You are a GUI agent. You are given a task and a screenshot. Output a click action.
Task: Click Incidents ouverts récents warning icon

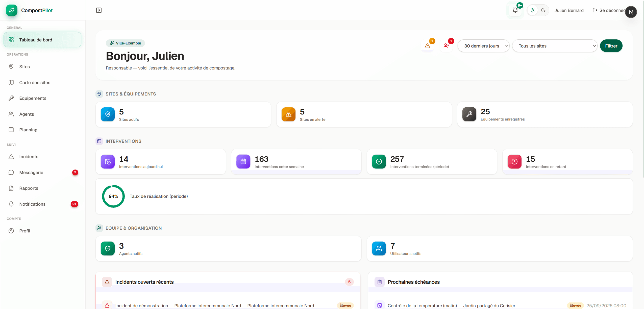(107, 282)
